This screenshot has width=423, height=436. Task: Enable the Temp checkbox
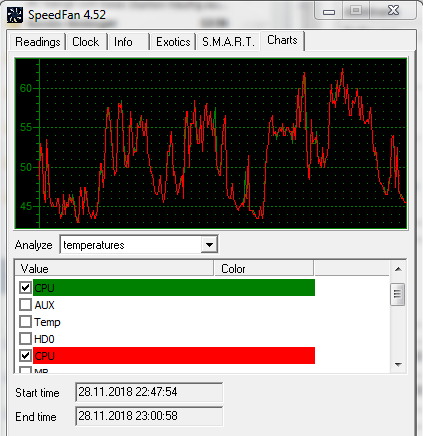[x=26, y=322]
